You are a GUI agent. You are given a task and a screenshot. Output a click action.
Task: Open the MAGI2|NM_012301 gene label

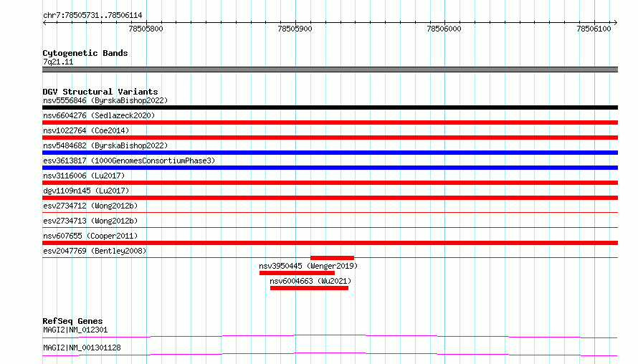click(x=75, y=330)
